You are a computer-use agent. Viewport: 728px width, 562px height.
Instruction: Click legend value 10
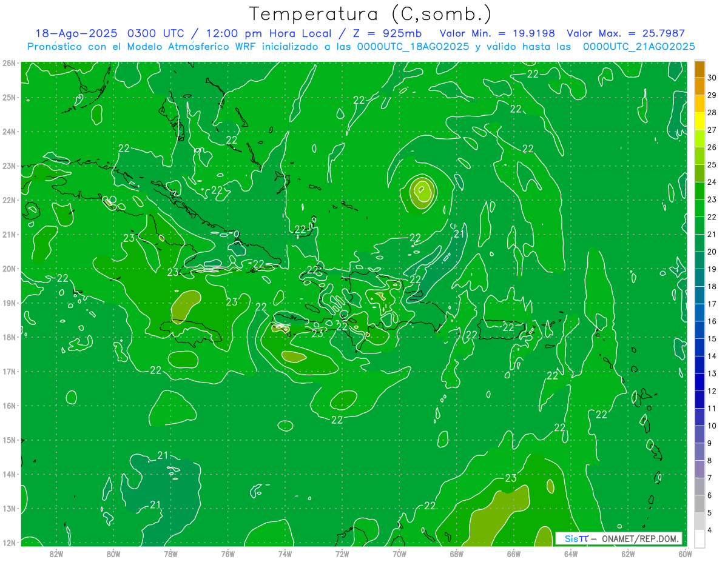point(712,426)
